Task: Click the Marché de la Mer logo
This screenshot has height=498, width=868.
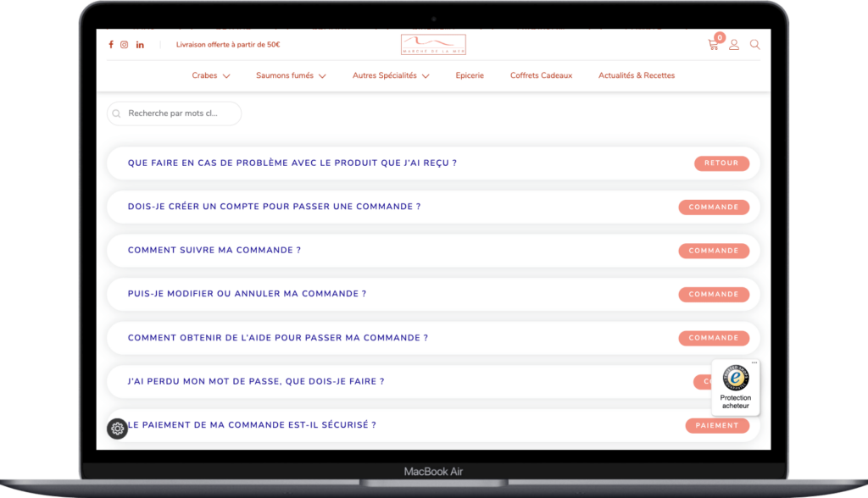Action: 432,44
